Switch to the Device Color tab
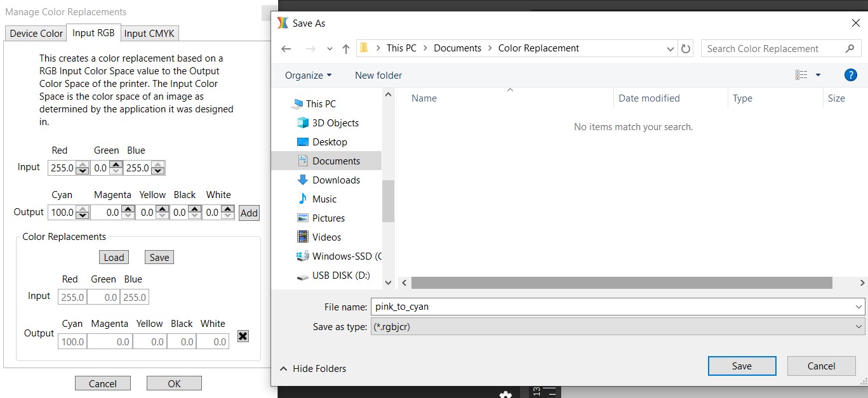This screenshot has height=398, width=868. (x=36, y=34)
